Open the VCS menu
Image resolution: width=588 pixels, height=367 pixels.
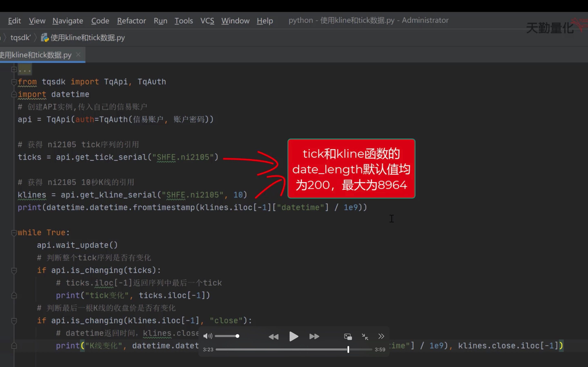207,21
